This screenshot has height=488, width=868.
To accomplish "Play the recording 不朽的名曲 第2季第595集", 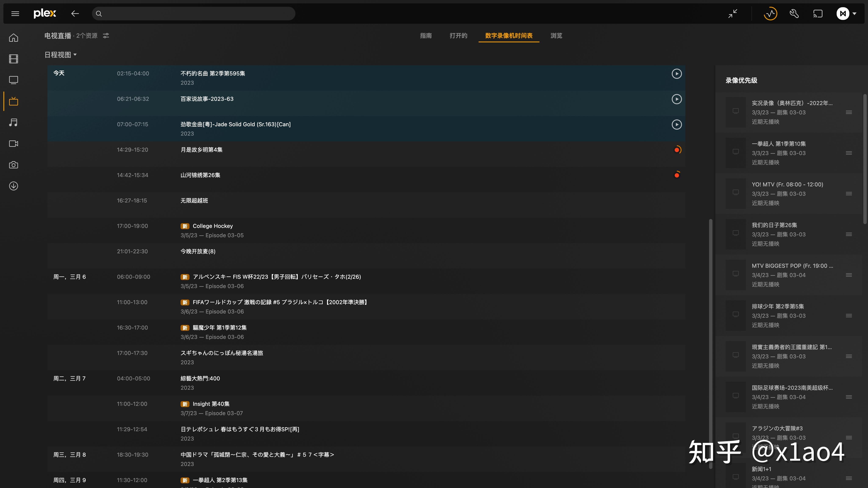I will pos(677,73).
